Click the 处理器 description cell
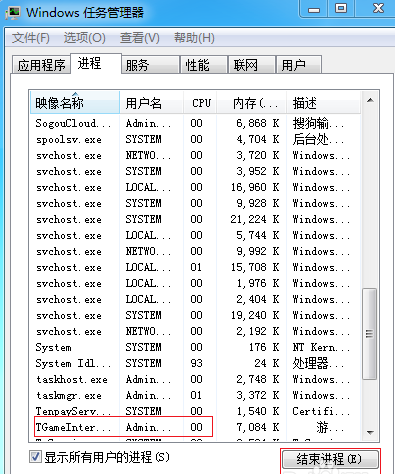Screen dimensions: 395x474 318,363
